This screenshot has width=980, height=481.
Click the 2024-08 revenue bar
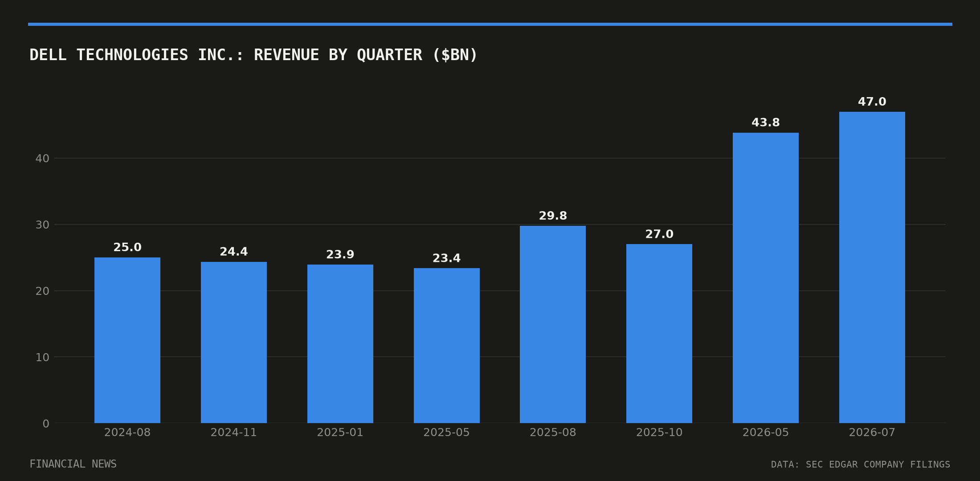click(127, 340)
